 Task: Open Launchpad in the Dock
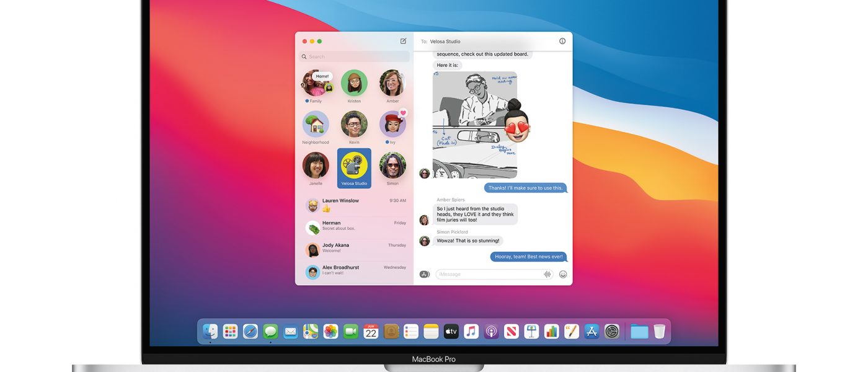coord(230,332)
